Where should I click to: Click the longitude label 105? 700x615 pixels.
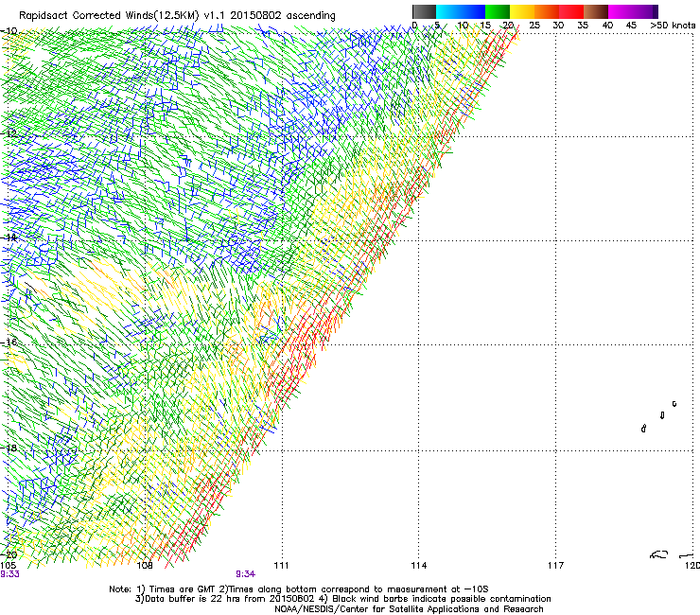(8, 566)
